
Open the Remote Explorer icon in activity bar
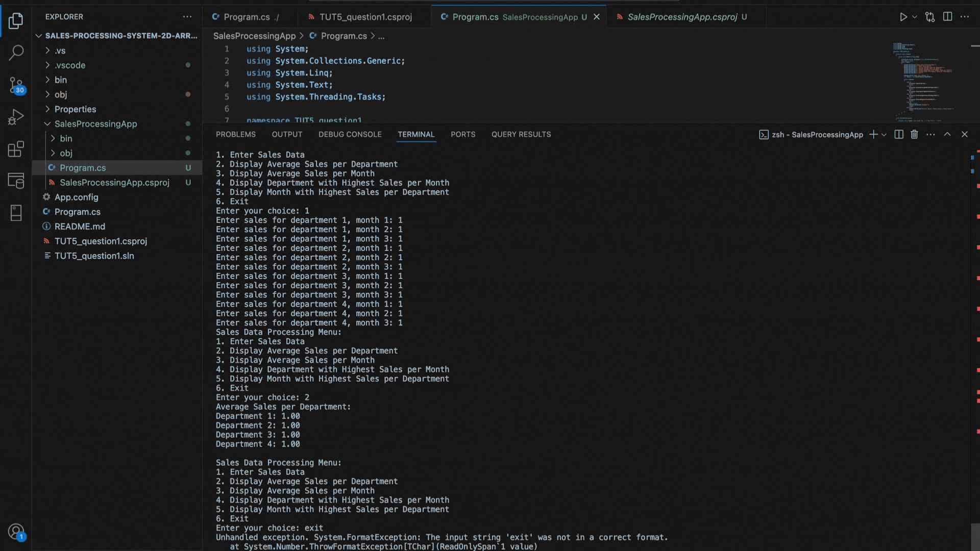[x=16, y=181]
